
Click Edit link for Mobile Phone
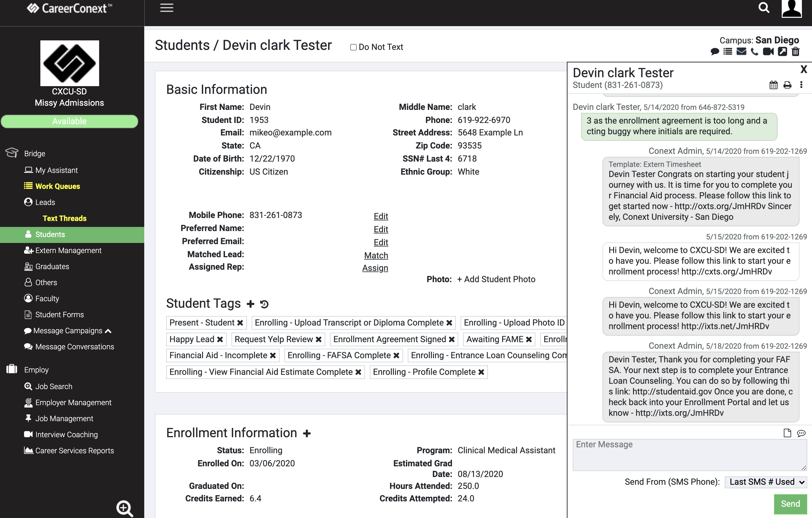[381, 216]
